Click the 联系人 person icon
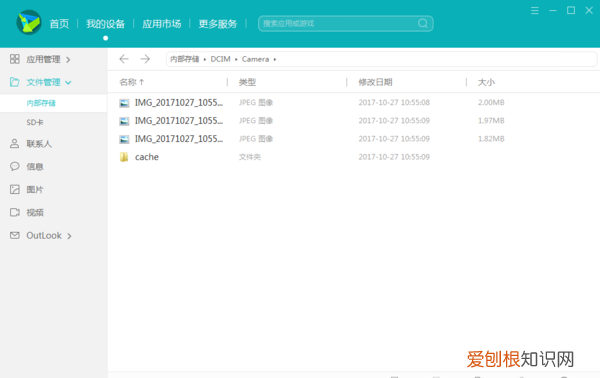Screen dimensions: 600x378 (15, 143)
